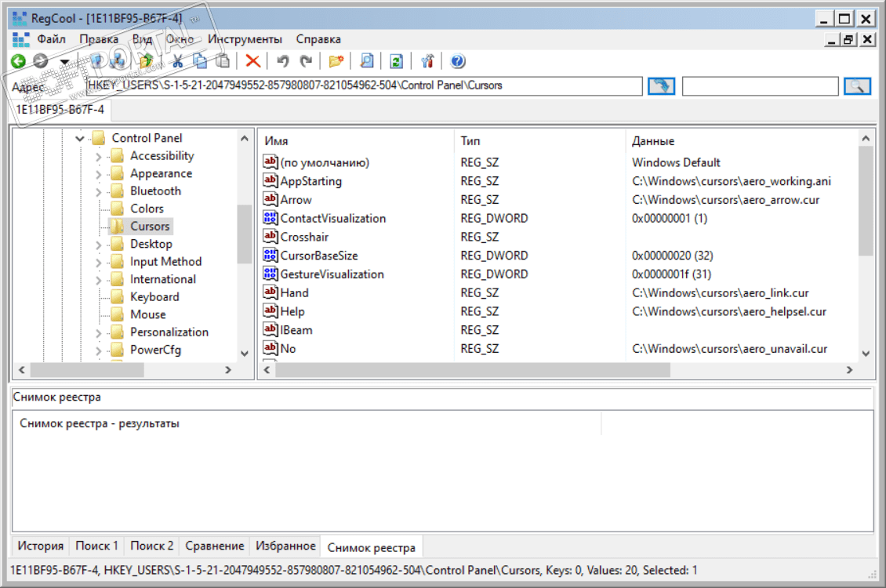
Task: Click the AppStarting string value icon
Action: 271,180
